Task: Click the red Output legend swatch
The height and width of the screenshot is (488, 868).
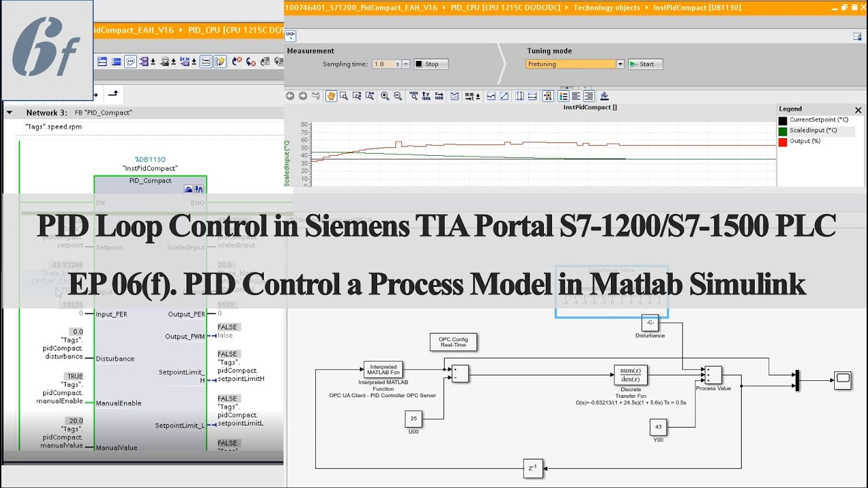Action: [783, 142]
